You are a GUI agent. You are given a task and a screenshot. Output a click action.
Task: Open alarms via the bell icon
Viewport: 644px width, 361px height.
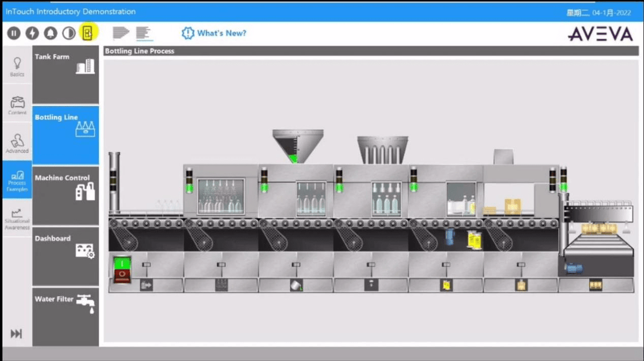click(49, 32)
